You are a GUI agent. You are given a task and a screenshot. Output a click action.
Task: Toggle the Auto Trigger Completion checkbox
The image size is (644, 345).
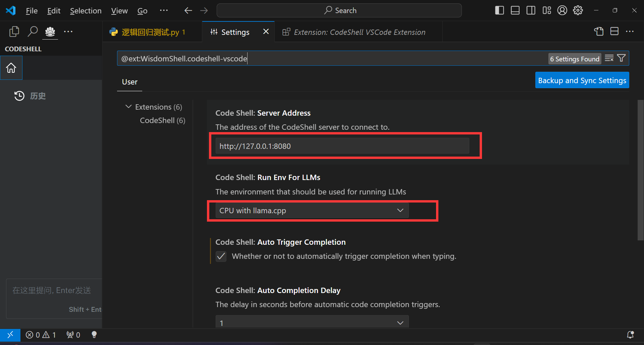pyautogui.click(x=221, y=256)
